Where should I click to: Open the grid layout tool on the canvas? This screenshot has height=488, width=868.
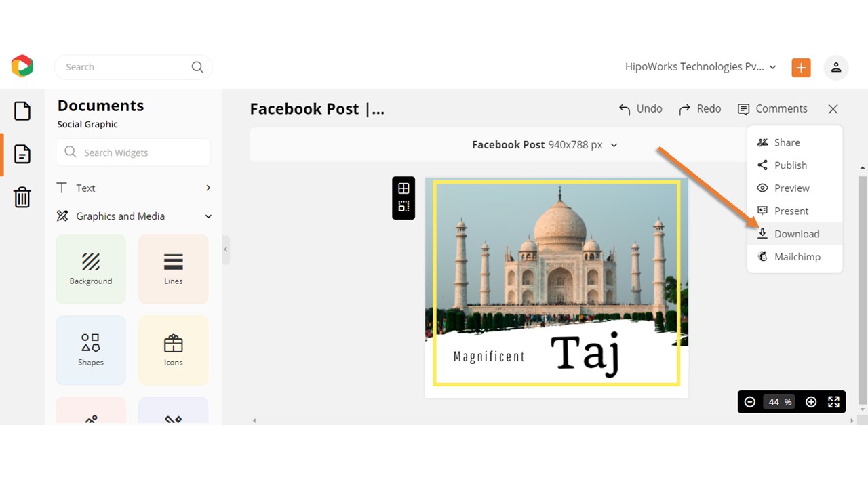[403, 188]
